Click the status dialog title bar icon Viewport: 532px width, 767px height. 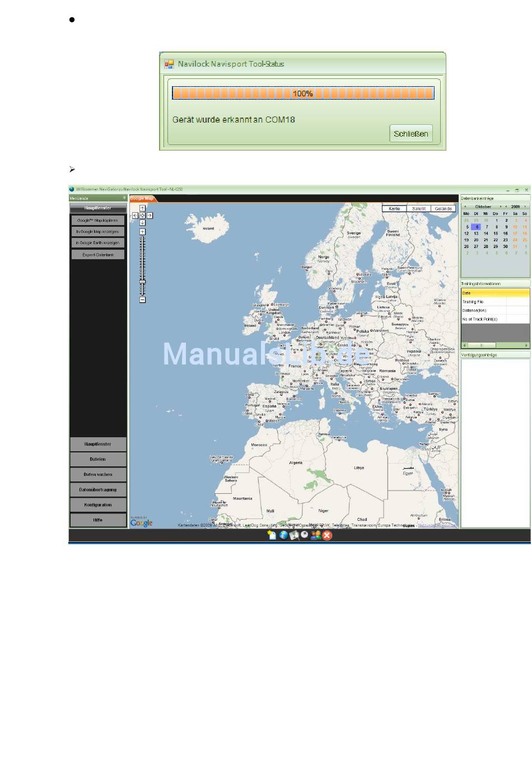[169, 64]
